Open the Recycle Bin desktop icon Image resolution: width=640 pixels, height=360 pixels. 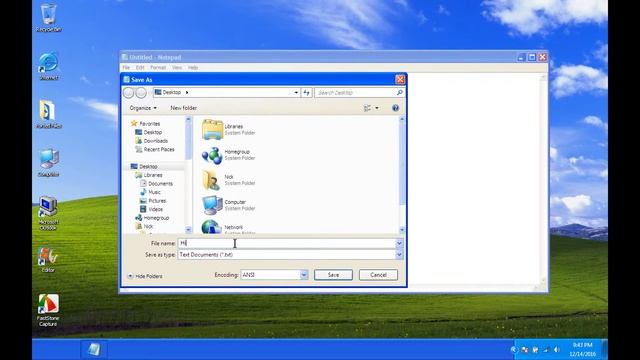point(49,18)
